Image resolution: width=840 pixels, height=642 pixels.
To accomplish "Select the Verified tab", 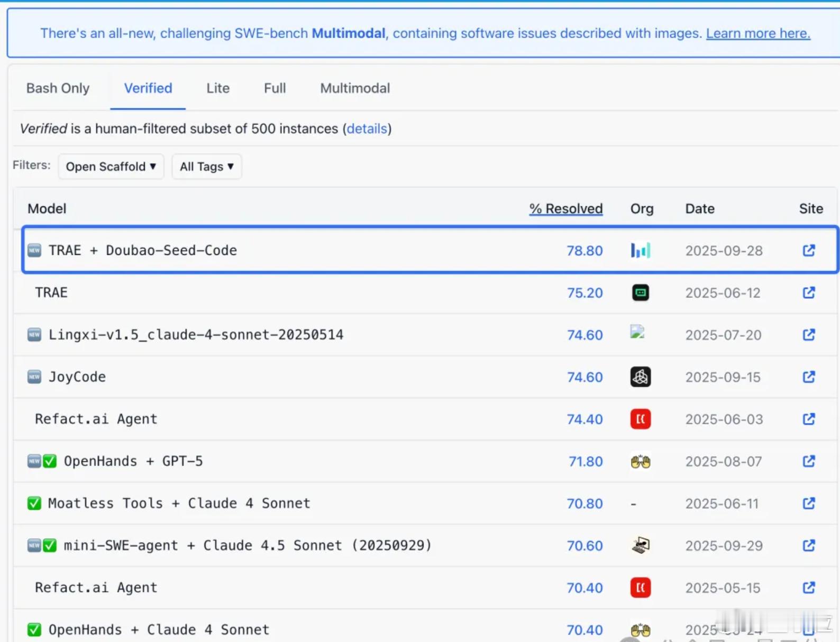I will point(148,88).
